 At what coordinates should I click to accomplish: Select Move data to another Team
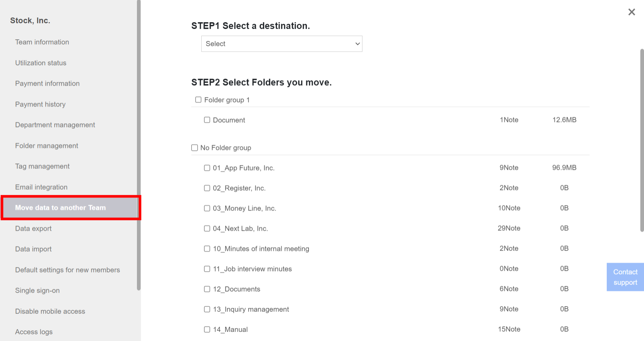(x=60, y=208)
